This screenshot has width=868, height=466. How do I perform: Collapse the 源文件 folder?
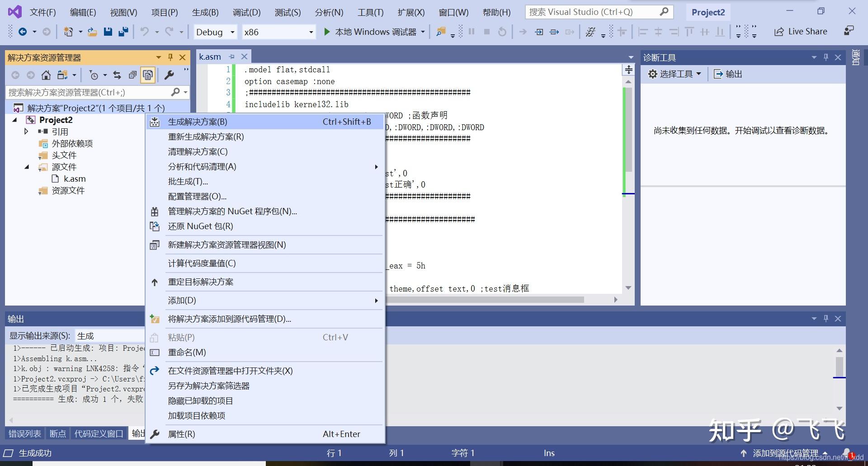click(x=26, y=167)
